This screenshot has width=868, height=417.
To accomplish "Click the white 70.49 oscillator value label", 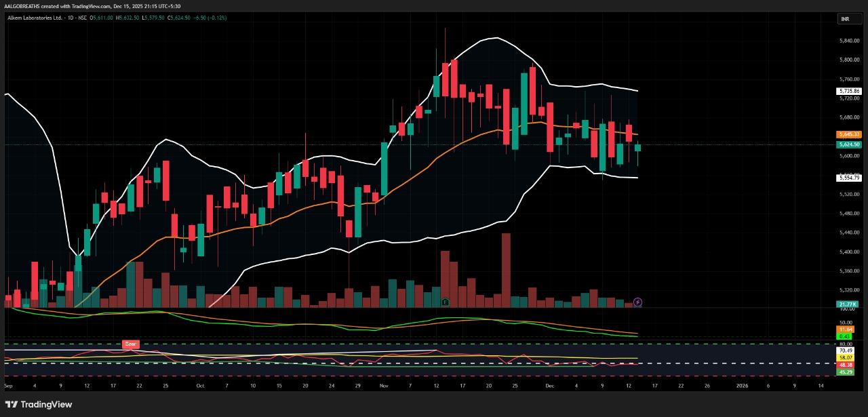I will [x=846, y=351].
